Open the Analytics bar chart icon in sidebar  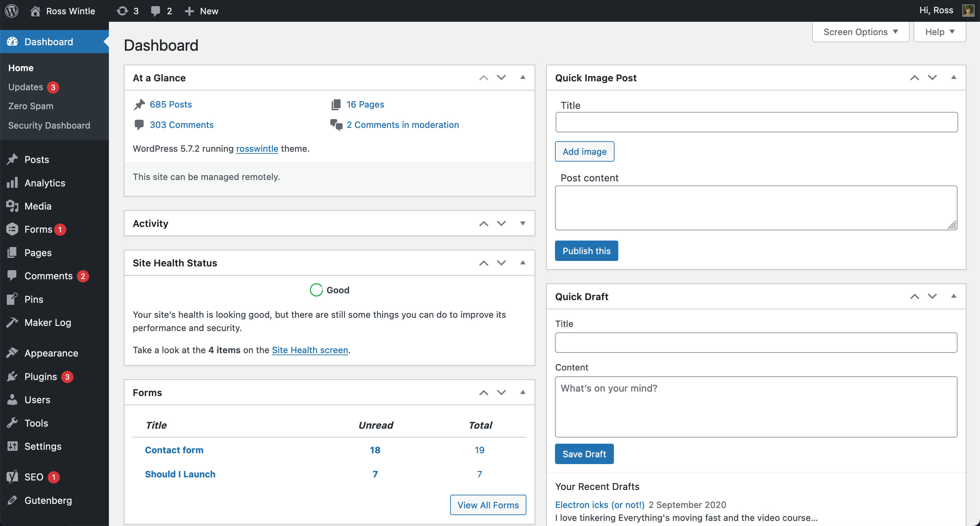tap(12, 183)
